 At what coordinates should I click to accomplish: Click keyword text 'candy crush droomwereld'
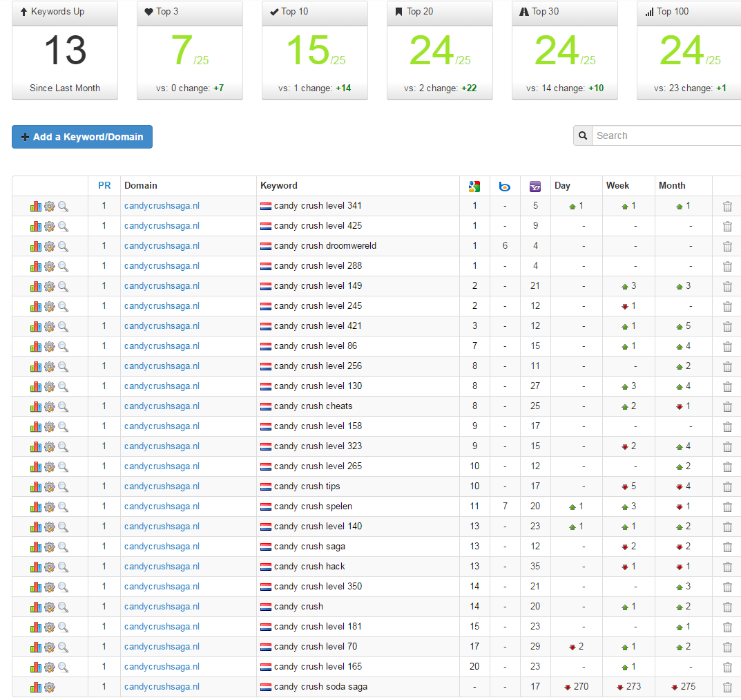325,246
